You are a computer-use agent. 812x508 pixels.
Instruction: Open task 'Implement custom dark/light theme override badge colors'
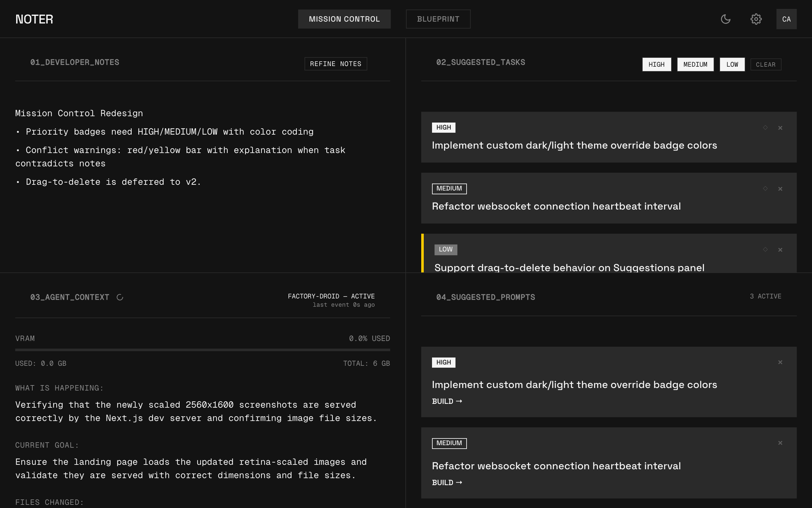574,145
